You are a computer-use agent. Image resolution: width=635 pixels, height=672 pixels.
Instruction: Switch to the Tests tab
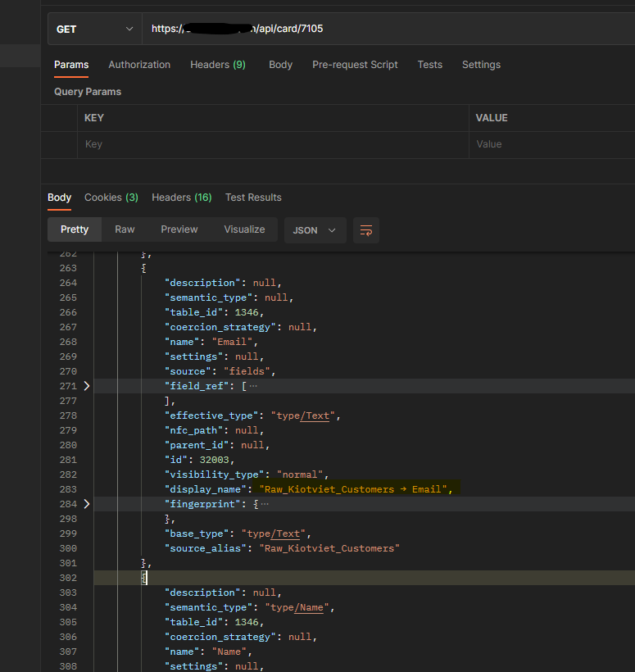[429, 64]
